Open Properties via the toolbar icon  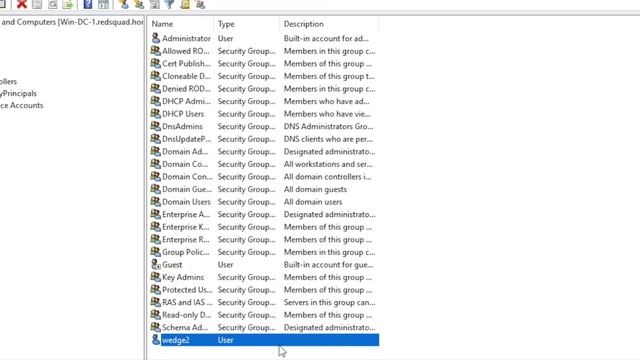click(37, 4)
